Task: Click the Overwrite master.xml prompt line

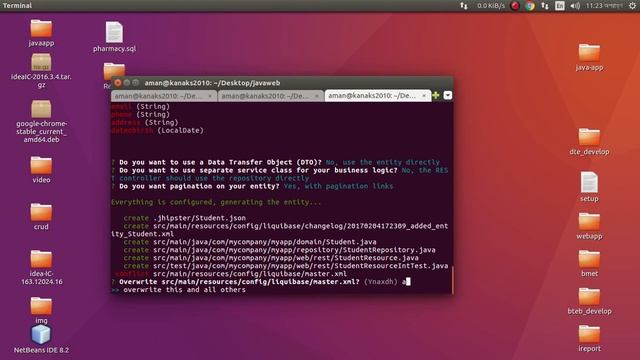Action: tap(260, 282)
